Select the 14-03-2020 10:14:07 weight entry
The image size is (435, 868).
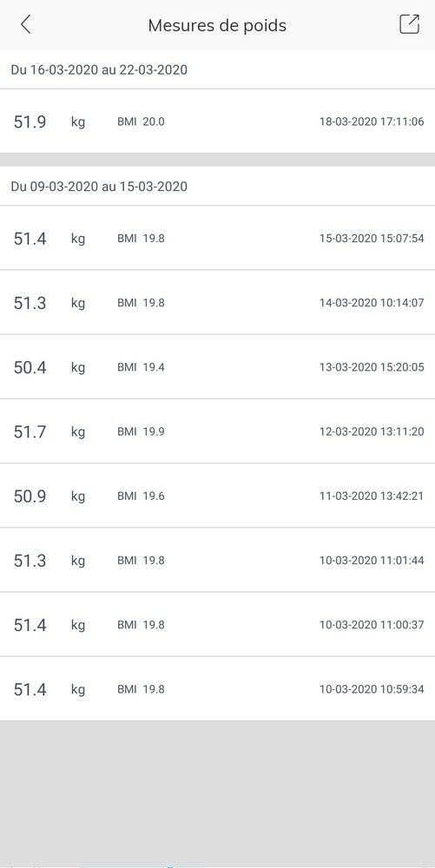point(217,302)
